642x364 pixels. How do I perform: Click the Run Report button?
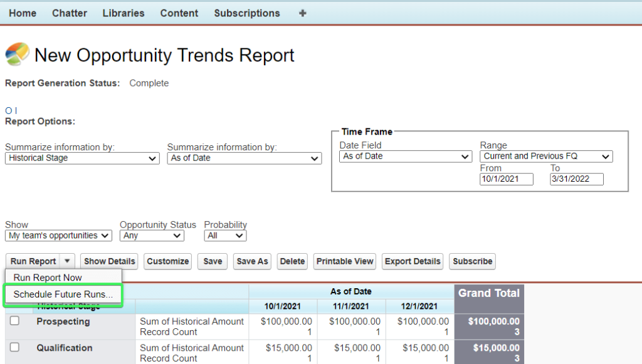(x=33, y=261)
